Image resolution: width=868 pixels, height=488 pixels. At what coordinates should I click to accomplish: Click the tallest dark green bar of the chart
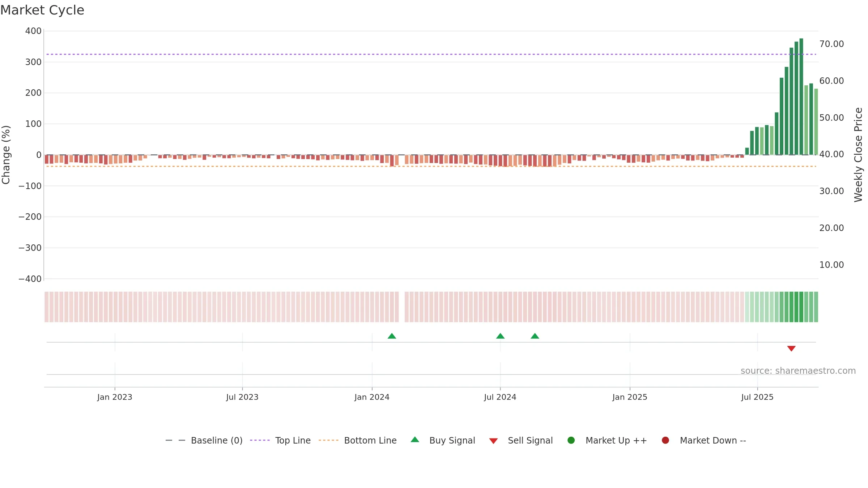point(801,97)
